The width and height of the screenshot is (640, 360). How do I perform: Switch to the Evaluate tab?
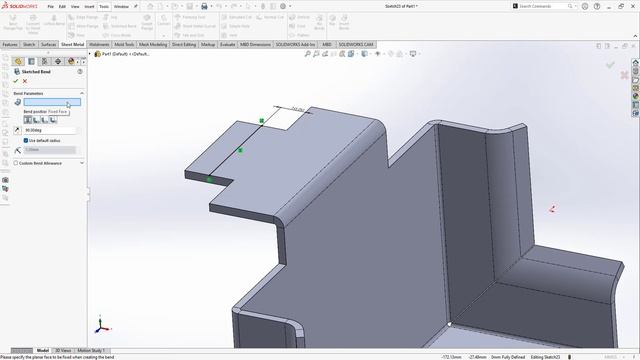coord(227,44)
